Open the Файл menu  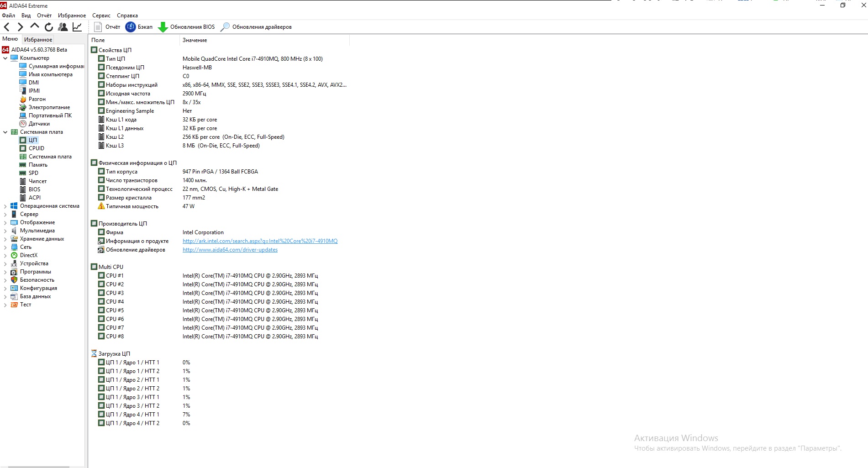[x=9, y=16]
